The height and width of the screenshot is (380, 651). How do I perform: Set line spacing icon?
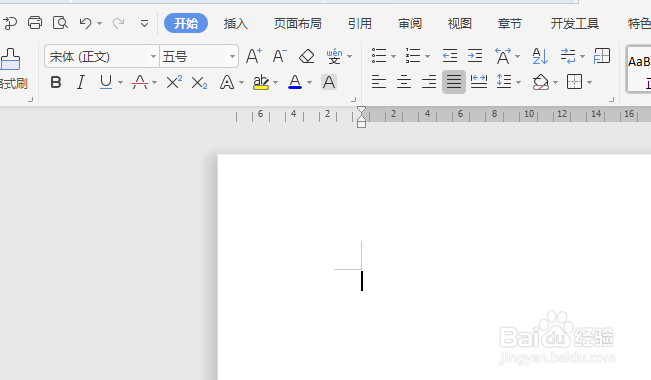coord(504,81)
